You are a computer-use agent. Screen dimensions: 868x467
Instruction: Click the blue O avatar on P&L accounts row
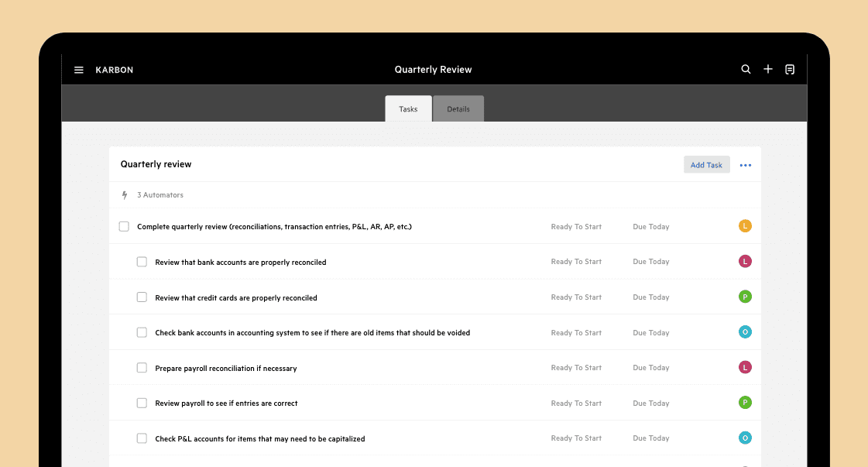tap(745, 438)
